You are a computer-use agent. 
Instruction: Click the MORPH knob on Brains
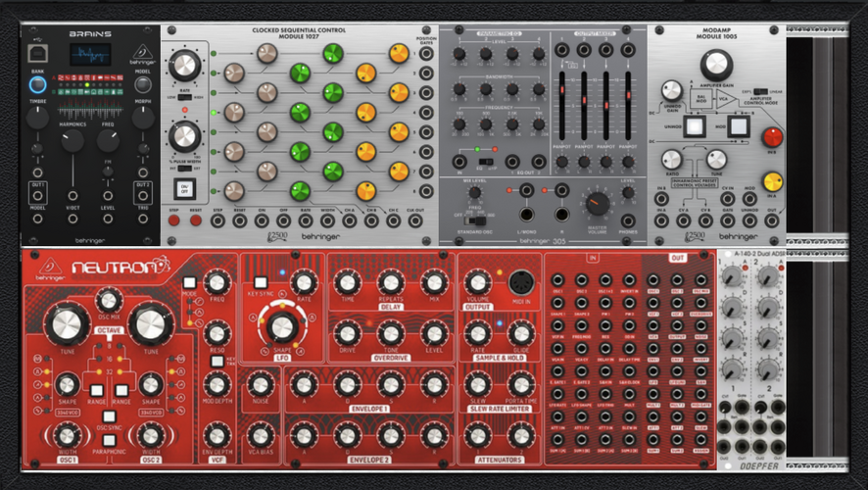click(143, 118)
